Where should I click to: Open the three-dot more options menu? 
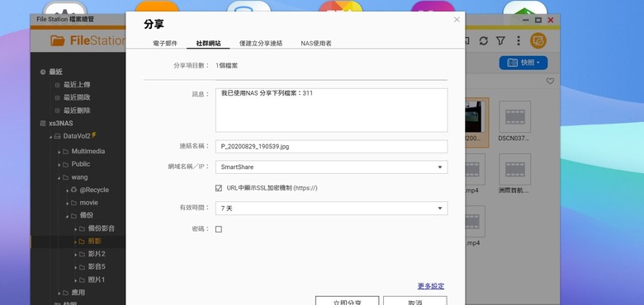coord(519,40)
